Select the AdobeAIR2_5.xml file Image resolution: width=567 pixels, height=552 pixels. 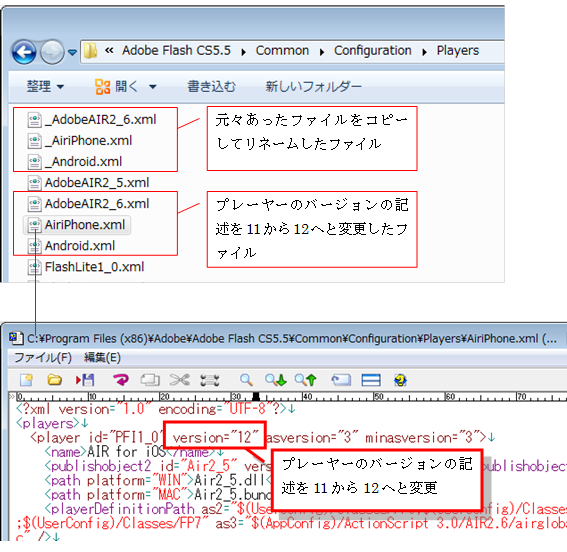coord(89,183)
